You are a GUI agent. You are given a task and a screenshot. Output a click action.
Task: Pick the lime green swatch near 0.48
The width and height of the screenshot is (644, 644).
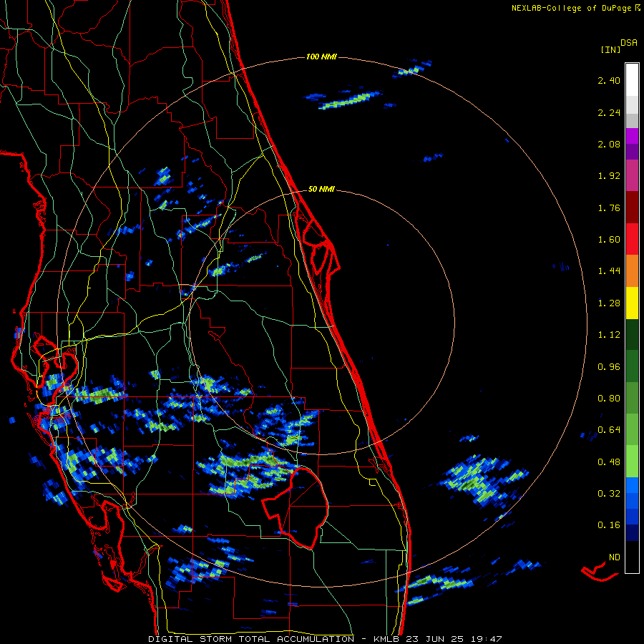632,462
